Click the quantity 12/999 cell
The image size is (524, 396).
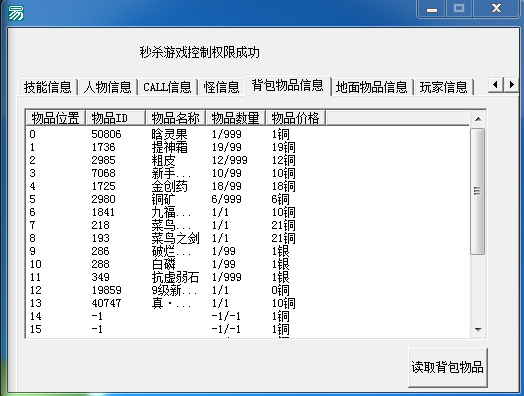pos(229,160)
